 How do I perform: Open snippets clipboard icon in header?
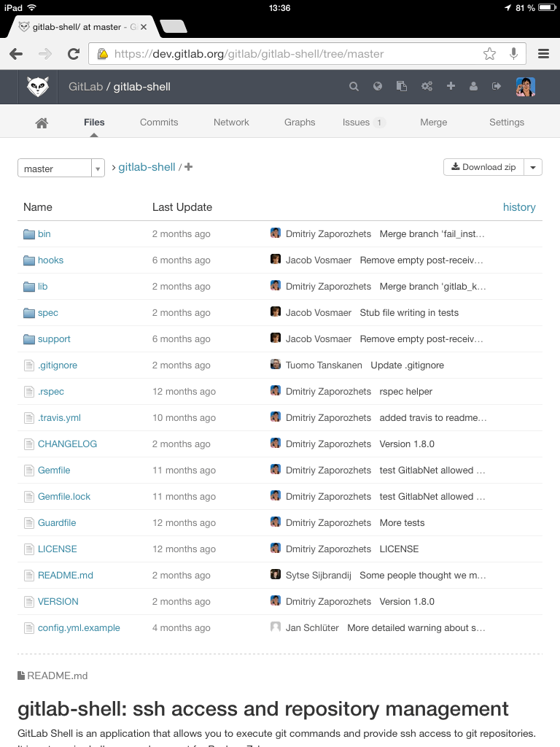click(x=402, y=86)
